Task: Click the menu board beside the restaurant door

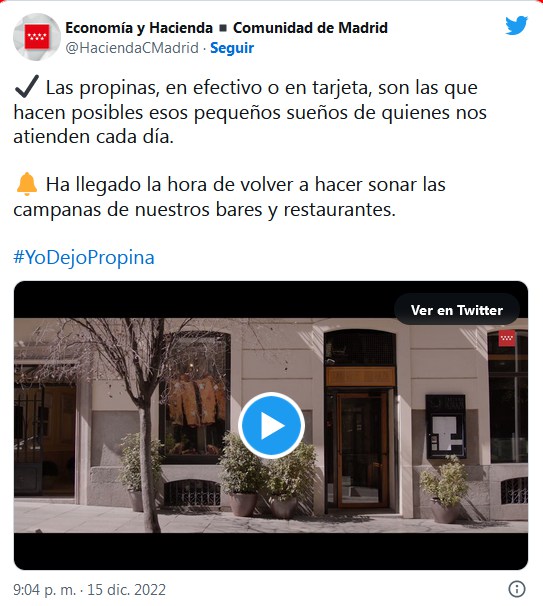Action: point(446,426)
